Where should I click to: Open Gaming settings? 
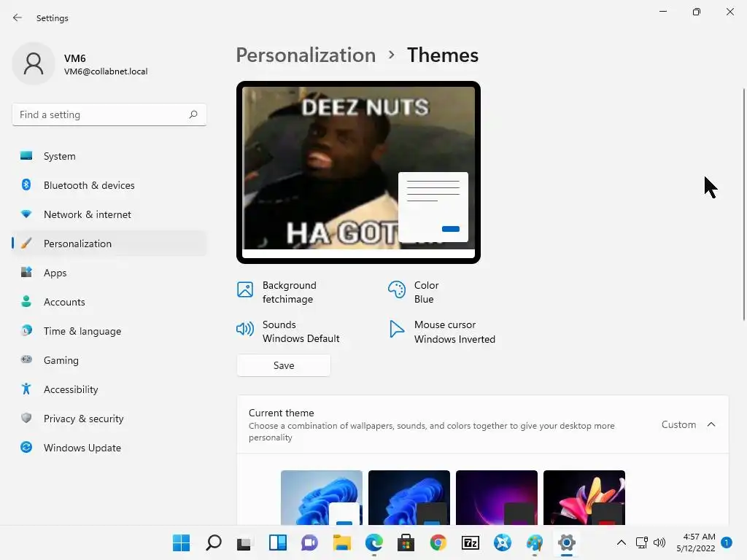pos(109,360)
